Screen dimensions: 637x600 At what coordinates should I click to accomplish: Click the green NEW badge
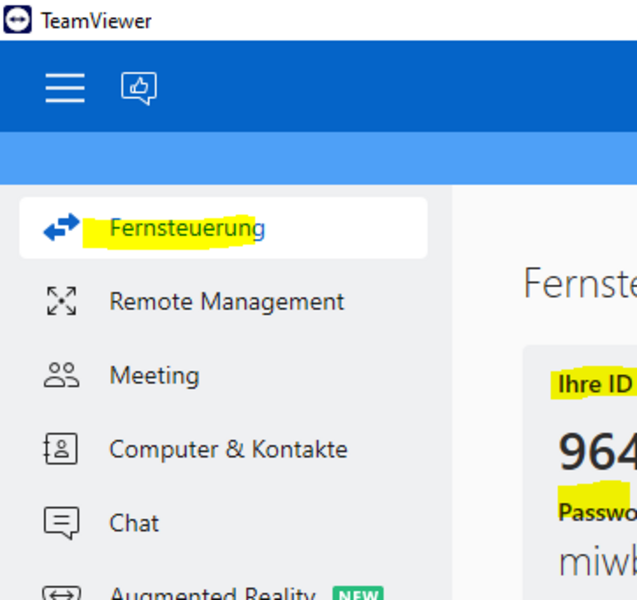click(x=358, y=594)
